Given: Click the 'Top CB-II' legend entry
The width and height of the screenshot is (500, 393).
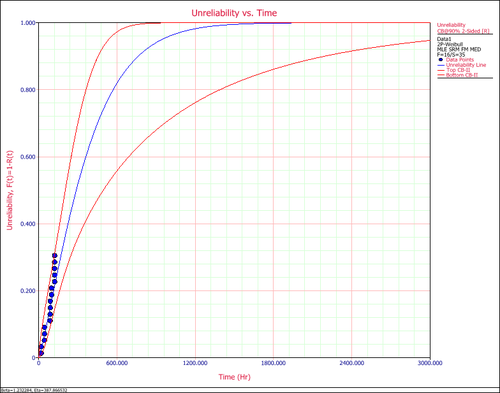Looking at the screenshot, I should coord(458,70).
